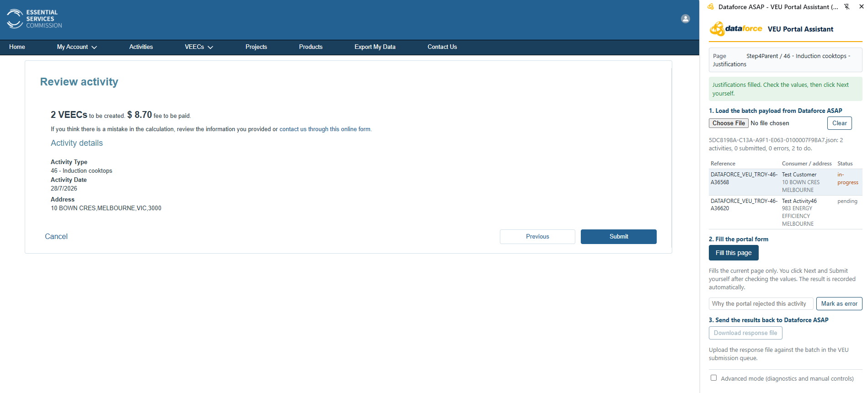Close the Dataforce ASAP side panel
Screen dimensions: 868x393
(862, 7)
